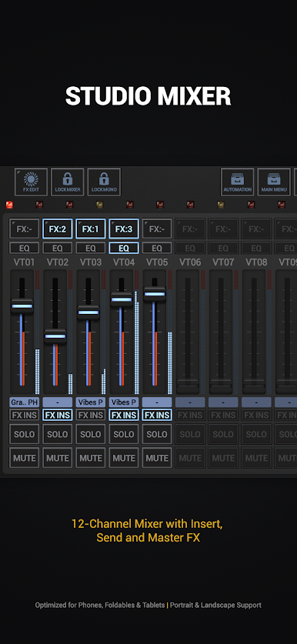This screenshot has width=297, height=644.
Task: Toggle EQ on channel VT05
Action: tap(157, 248)
